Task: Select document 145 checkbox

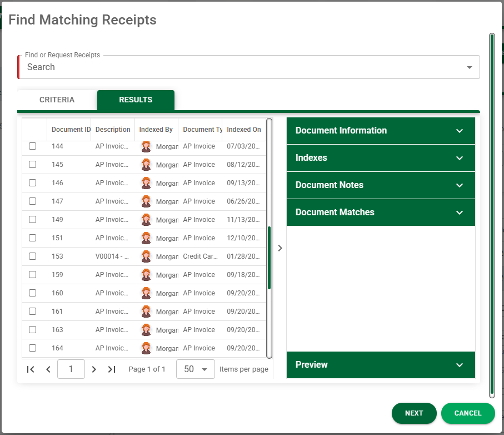Action: 32,165
